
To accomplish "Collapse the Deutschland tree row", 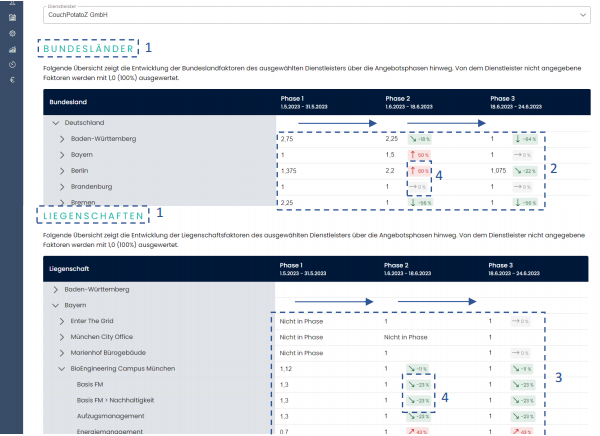I will coord(55,122).
